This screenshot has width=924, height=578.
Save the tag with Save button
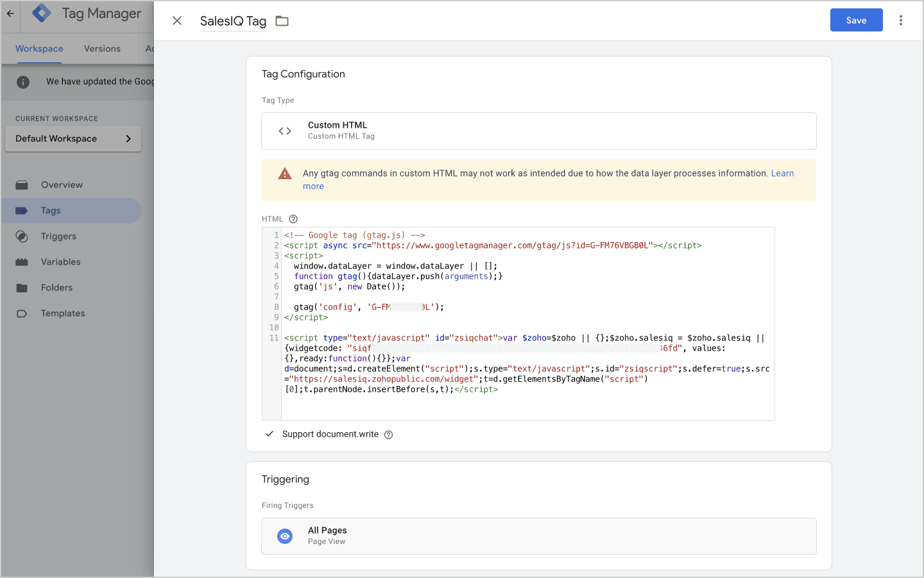click(856, 20)
